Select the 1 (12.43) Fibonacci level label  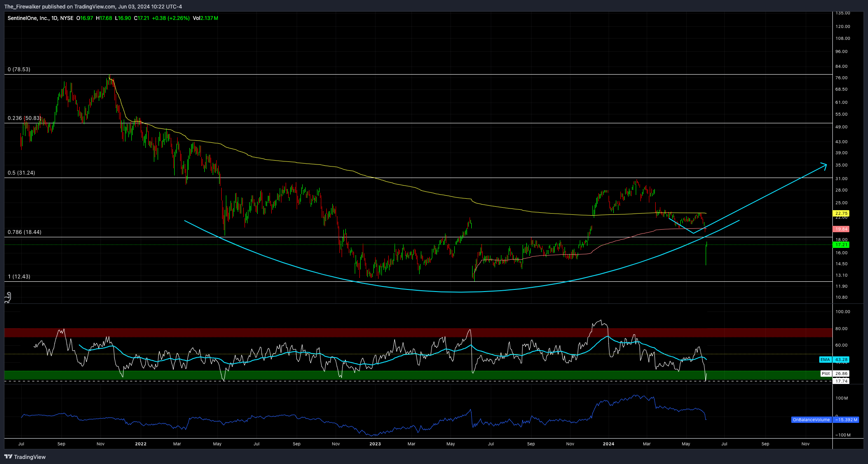(19, 277)
